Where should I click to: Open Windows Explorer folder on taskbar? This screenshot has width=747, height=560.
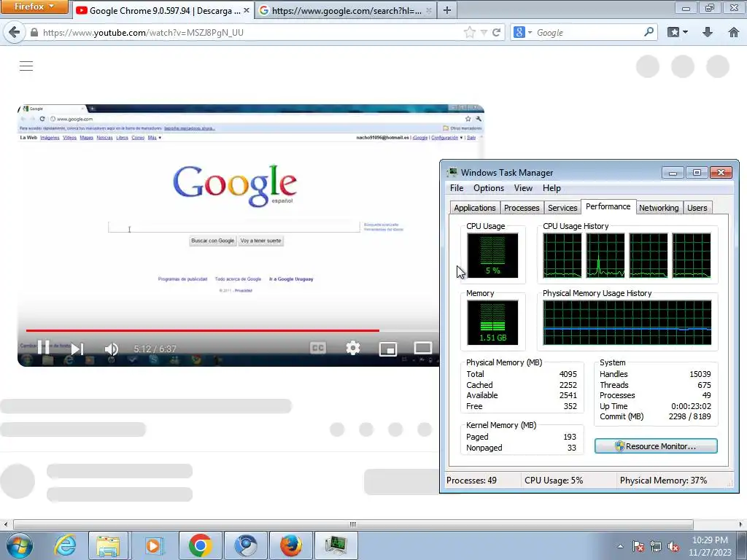pos(108,545)
